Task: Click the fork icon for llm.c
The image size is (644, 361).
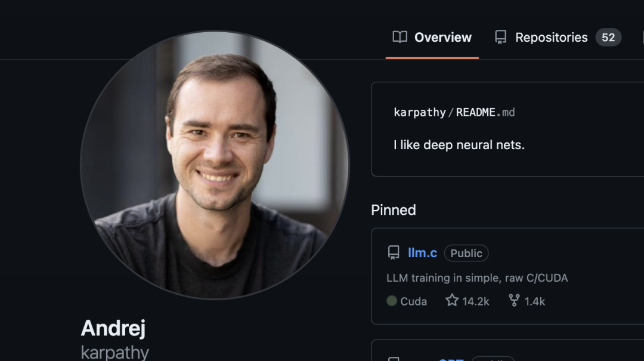Action: (x=514, y=301)
